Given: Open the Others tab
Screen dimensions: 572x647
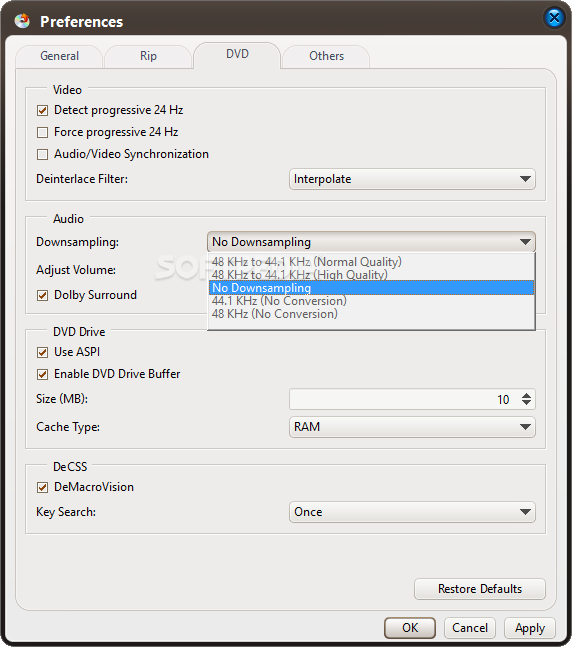Looking at the screenshot, I should point(326,56).
